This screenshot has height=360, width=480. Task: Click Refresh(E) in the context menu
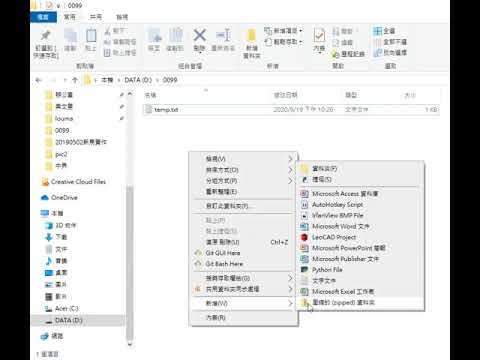click(243, 192)
